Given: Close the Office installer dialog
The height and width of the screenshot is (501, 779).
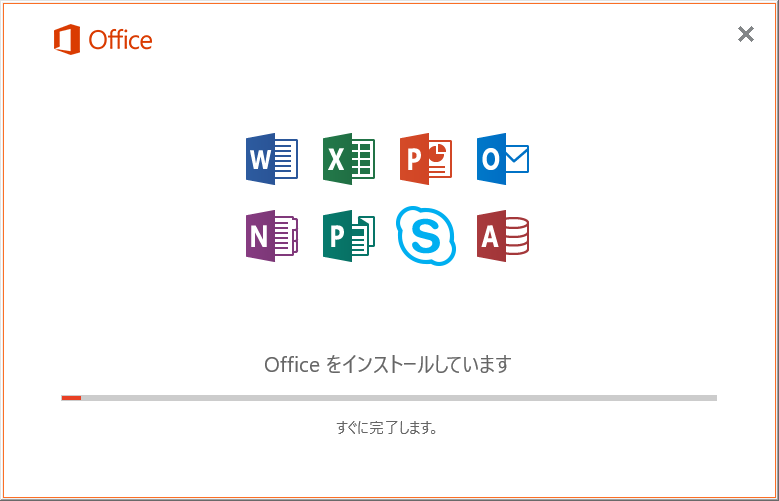Looking at the screenshot, I should 746,34.
